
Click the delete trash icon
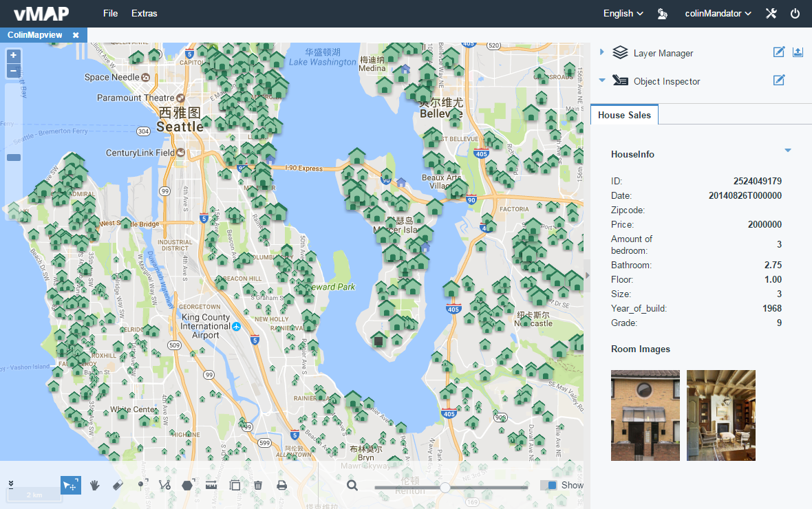pyautogui.click(x=258, y=485)
